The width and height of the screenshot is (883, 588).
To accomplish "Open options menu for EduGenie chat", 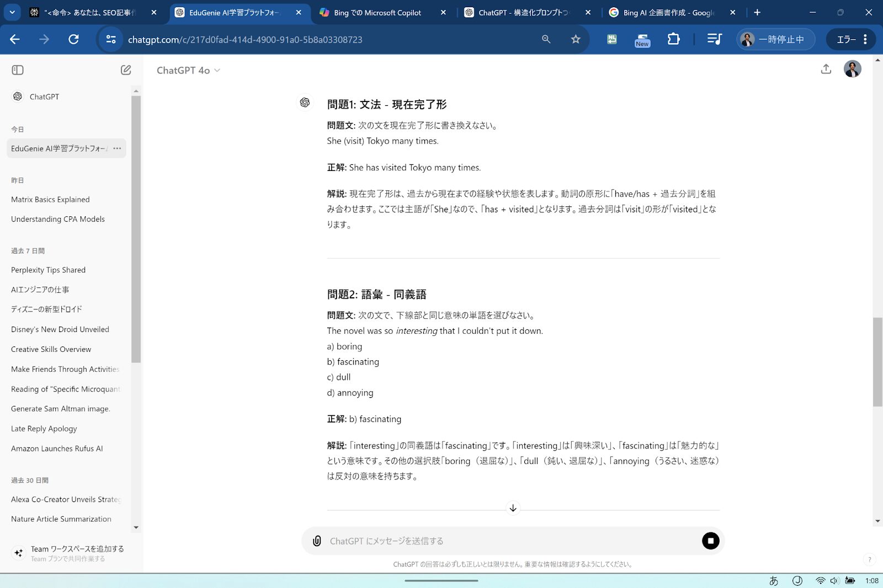I will coord(117,148).
